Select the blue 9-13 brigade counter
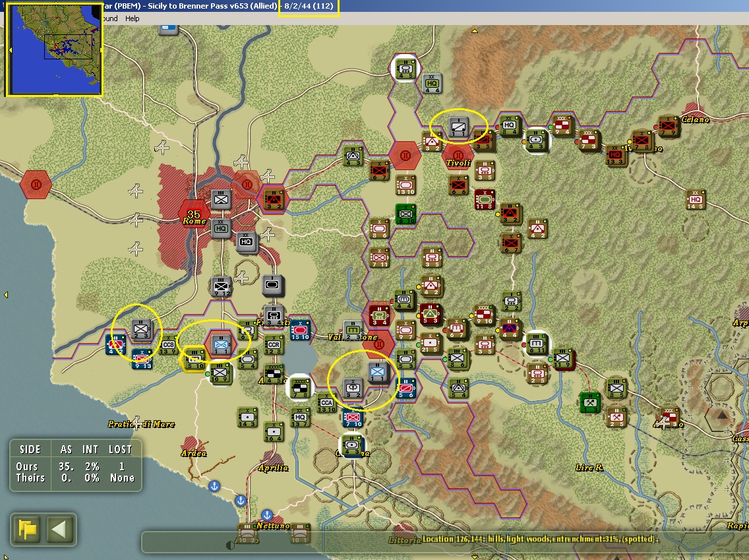The width and height of the screenshot is (749, 560). click(x=142, y=359)
